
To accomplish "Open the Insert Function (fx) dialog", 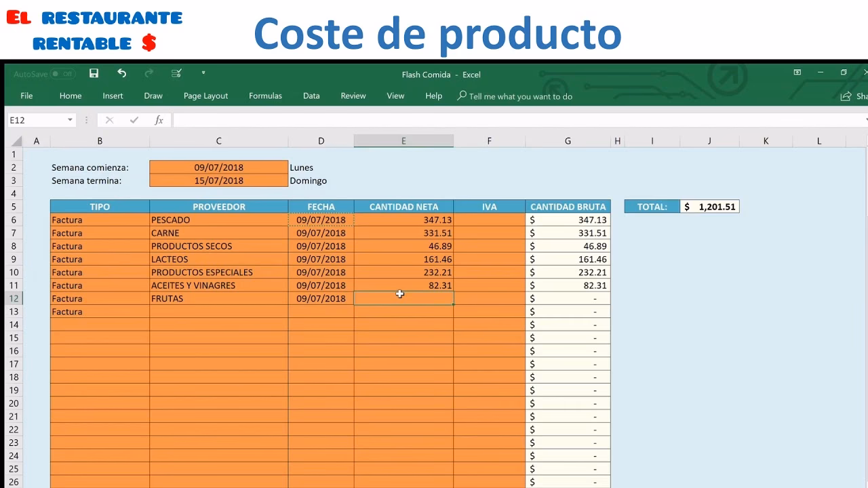I will [159, 119].
